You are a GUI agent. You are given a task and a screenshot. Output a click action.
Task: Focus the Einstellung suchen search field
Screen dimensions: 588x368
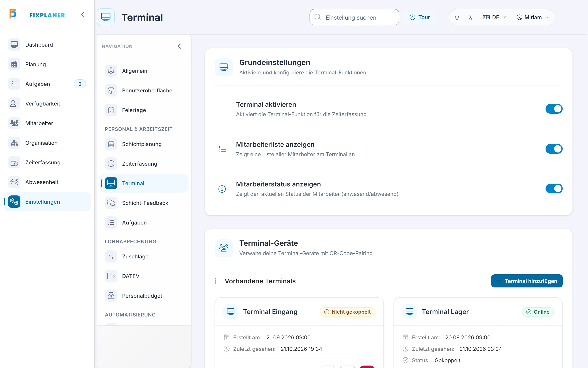click(354, 17)
